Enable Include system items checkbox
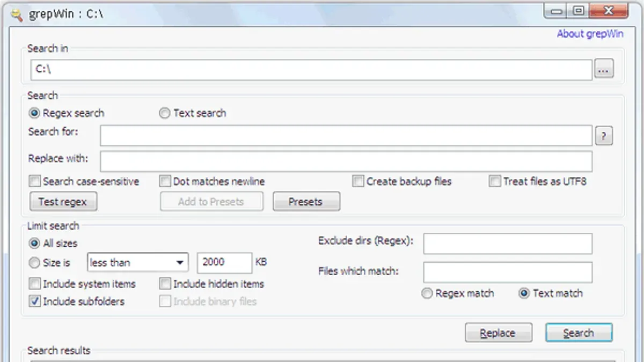 [x=35, y=284]
